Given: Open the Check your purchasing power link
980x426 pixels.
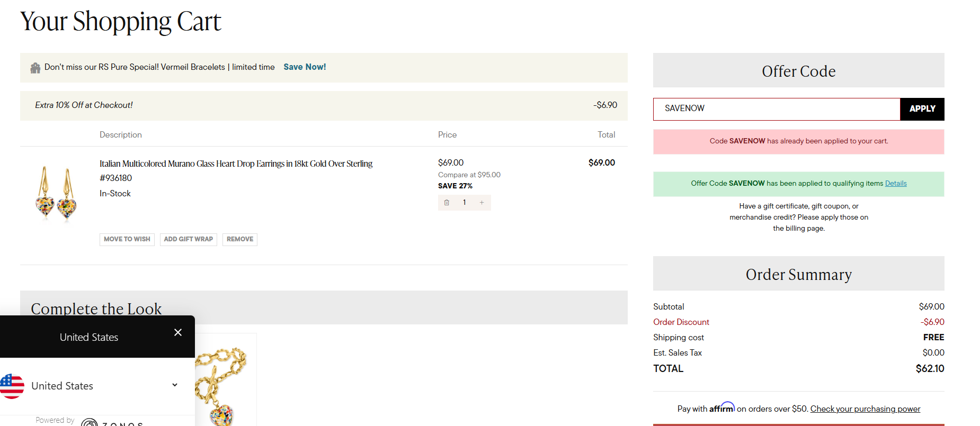Looking at the screenshot, I should (x=865, y=409).
